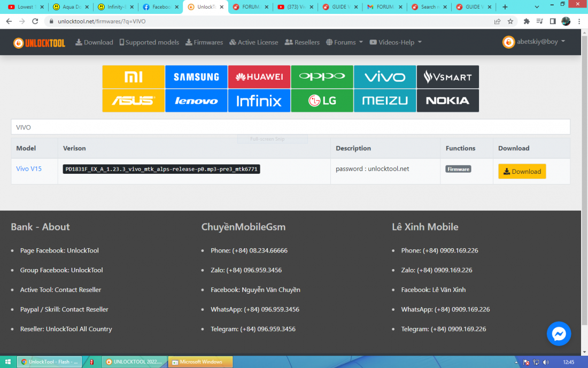This screenshot has width=588, height=368.
Task: Select the ASUS brand tile
Action: pyautogui.click(x=134, y=101)
